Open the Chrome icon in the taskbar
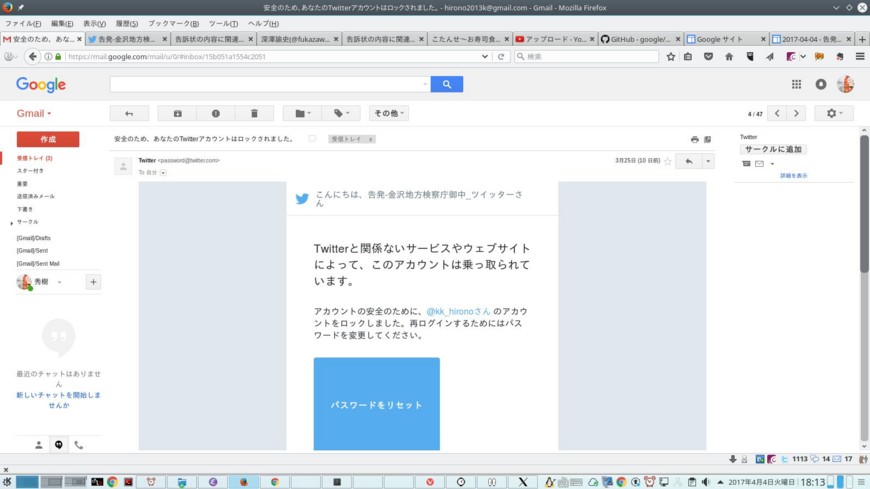 [113, 482]
